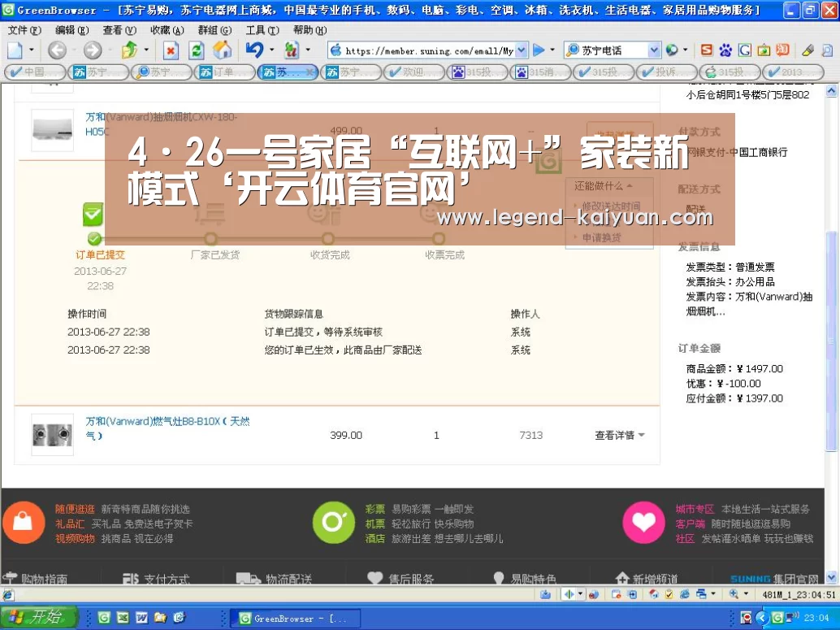Switch to the 中国 tab
The height and width of the screenshot is (630, 840).
(35, 72)
